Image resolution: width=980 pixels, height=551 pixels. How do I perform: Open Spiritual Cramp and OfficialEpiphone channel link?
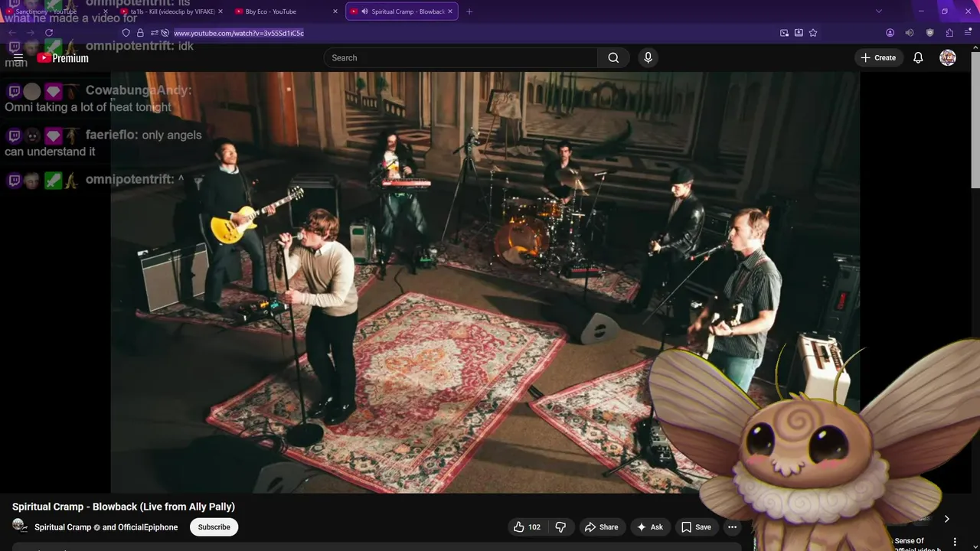106,527
